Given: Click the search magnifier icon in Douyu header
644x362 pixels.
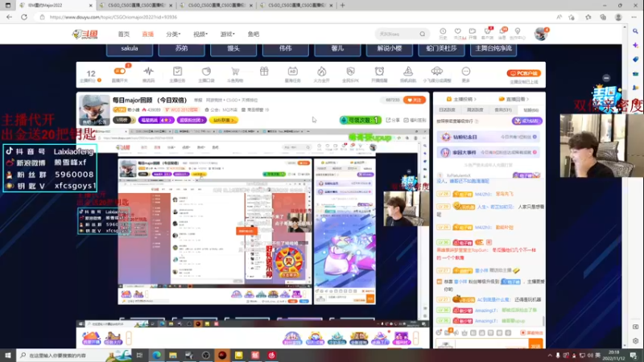Looking at the screenshot, I should [422, 34].
